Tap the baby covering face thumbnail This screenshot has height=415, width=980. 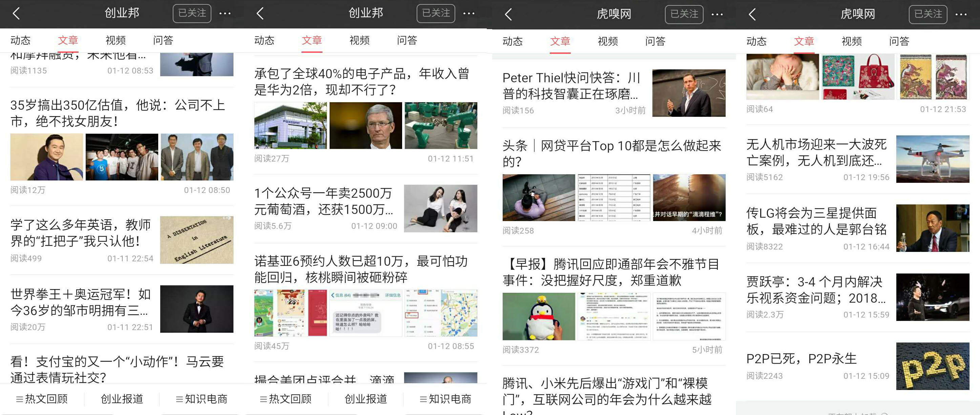783,77
